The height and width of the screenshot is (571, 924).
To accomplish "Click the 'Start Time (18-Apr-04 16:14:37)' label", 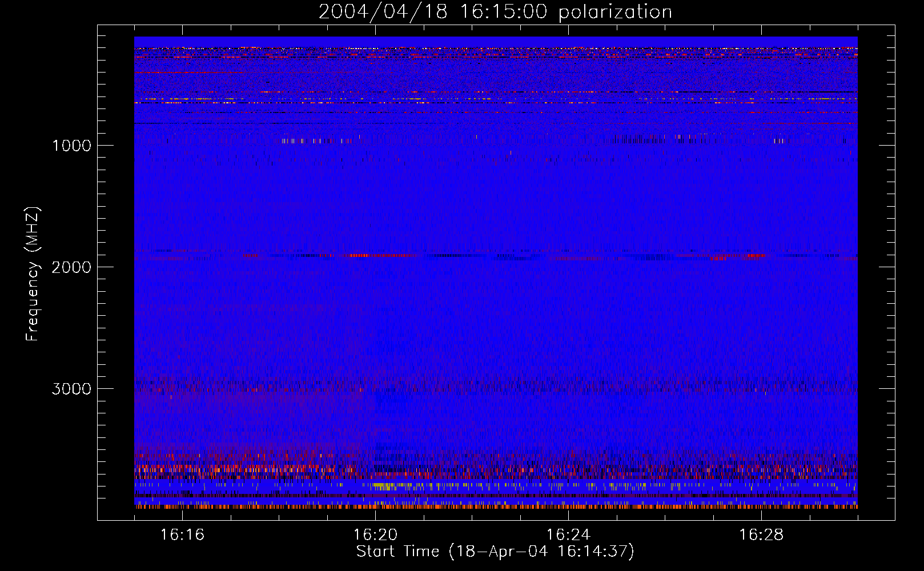I will coord(495,552).
